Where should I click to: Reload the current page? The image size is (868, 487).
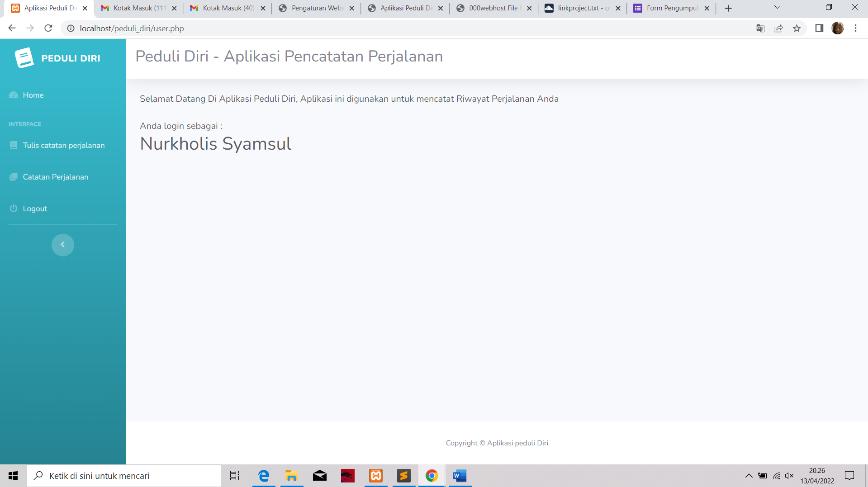(x=48, y=28)
